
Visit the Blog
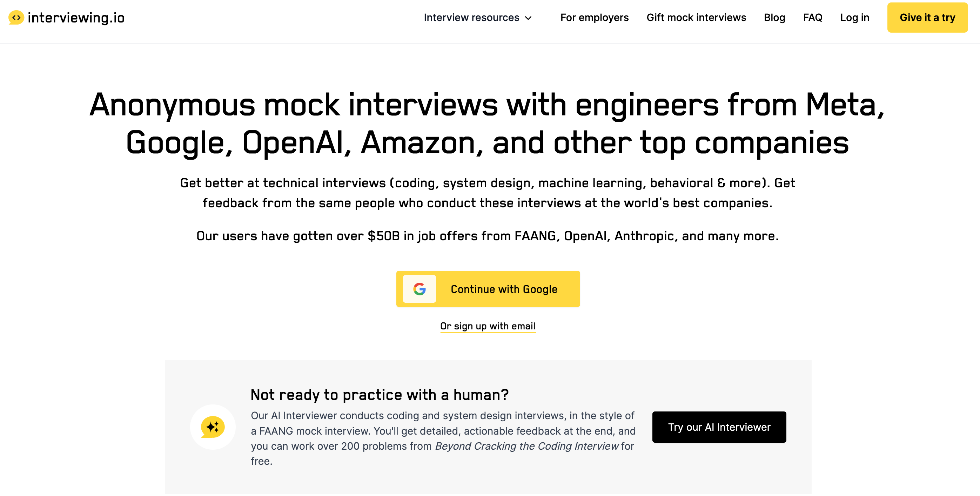point(774,18)
